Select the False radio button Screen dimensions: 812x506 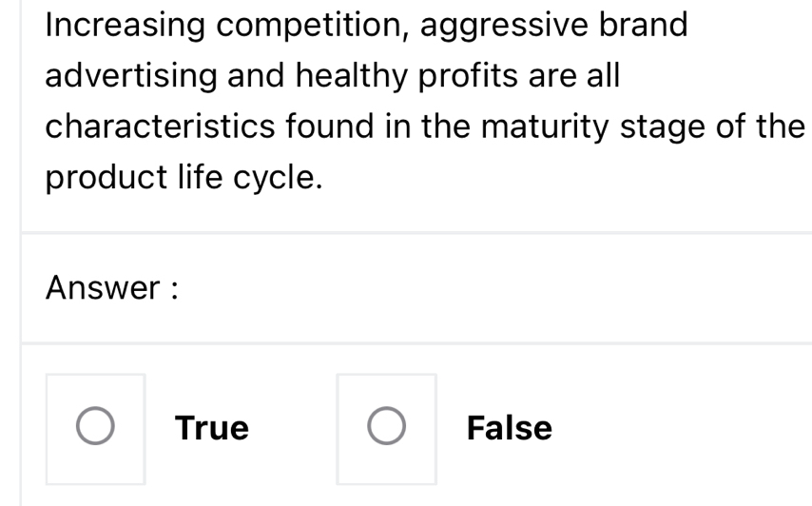386,428
